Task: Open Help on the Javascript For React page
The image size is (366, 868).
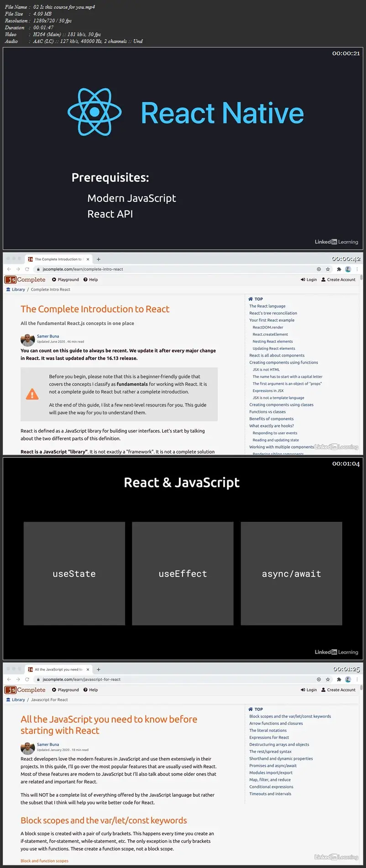Action: click(x=90, y=690)
